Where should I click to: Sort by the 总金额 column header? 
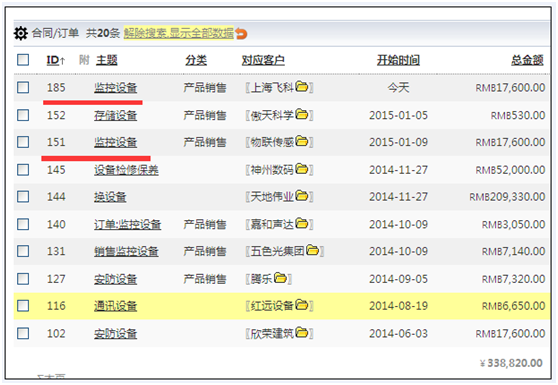point(527,60)
